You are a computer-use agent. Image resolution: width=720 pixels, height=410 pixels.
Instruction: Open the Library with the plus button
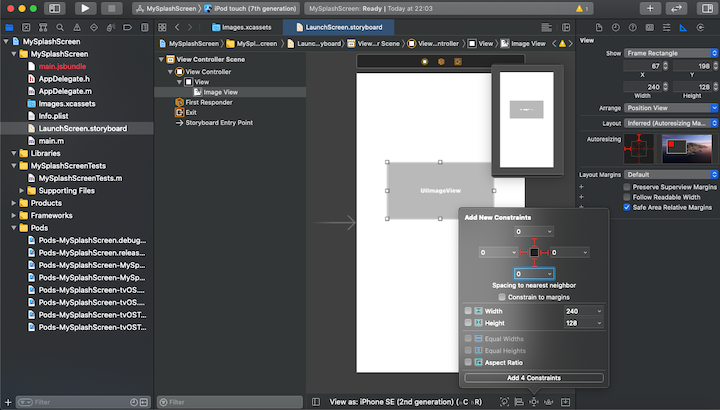650,8
